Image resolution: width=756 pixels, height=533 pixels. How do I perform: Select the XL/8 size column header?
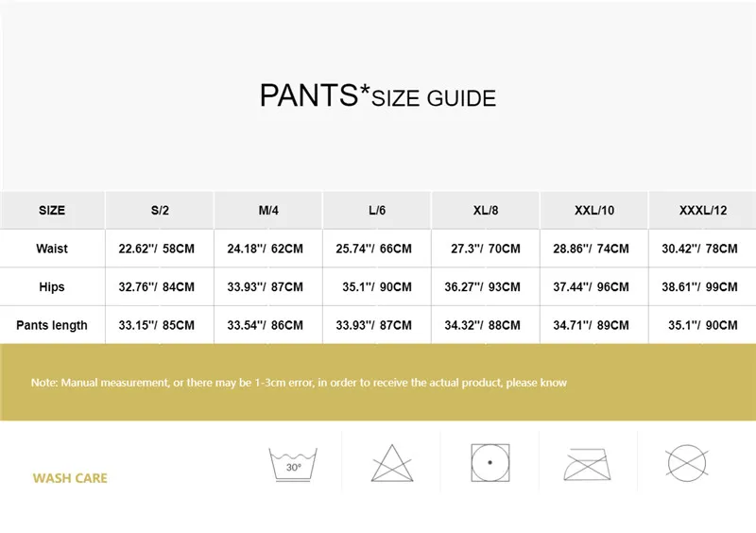tap(486, 211)
